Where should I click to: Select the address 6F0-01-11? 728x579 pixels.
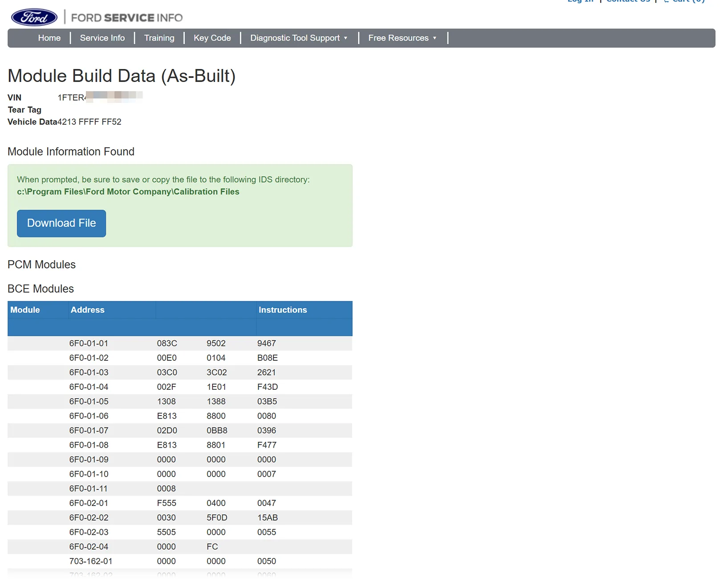88,489
